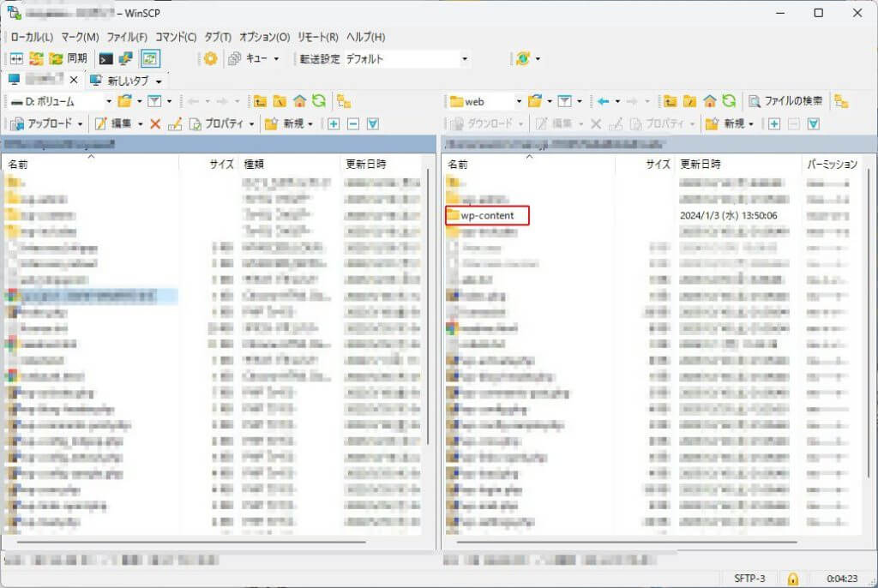Open the terminal console icon
Image resolution: width=878 pixels, height=588 pixels.
coord(105,59)
